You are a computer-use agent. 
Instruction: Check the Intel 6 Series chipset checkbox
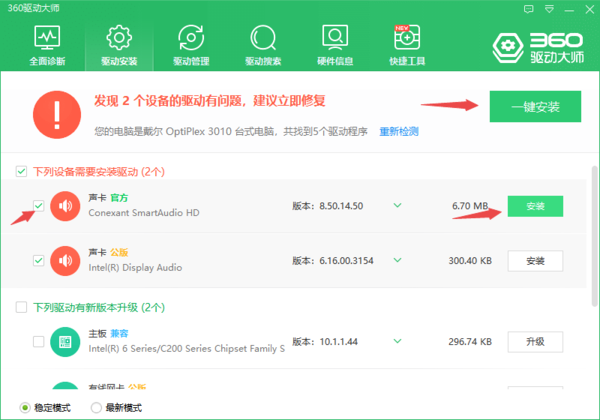[38, 342]
